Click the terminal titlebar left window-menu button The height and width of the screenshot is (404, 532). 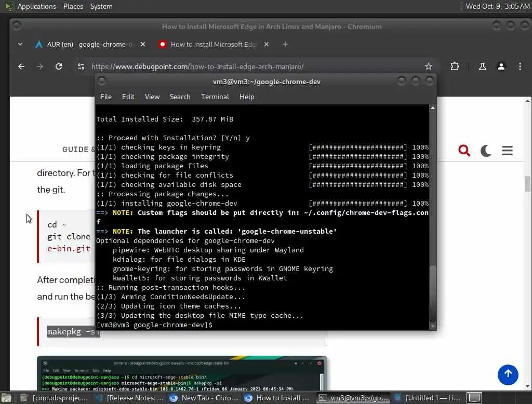pyautogui.click(x=101, y=81)
